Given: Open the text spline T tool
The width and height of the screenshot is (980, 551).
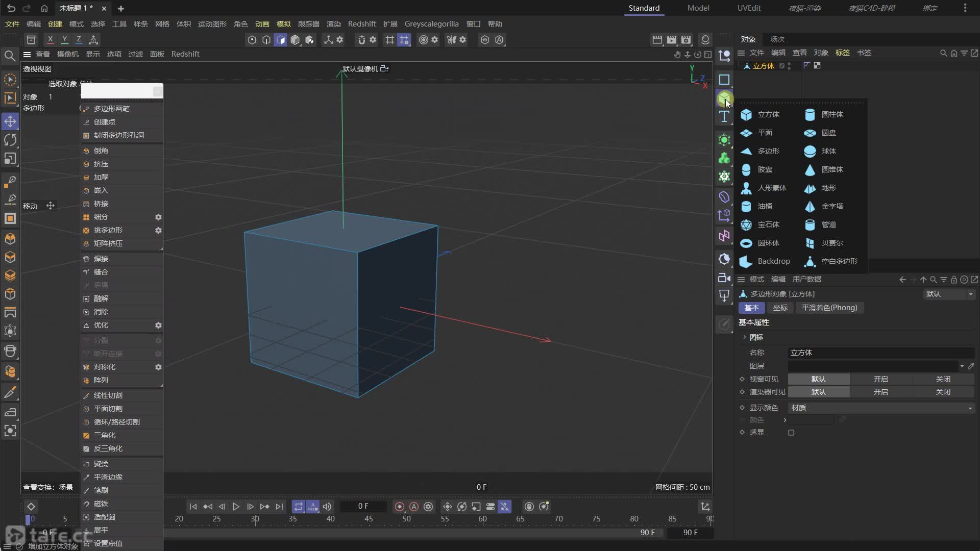Looking at the screenshot, I should click(724, 117).
